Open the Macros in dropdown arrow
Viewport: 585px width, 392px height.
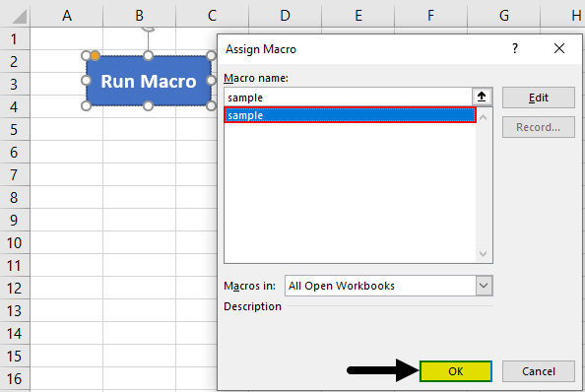coord(484,286)
